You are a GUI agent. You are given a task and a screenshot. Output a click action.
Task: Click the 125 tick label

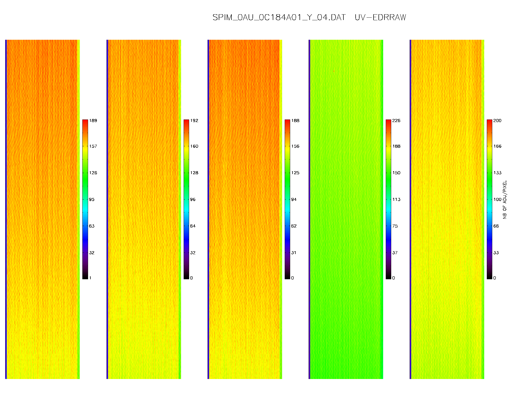[x=295, y=173]
